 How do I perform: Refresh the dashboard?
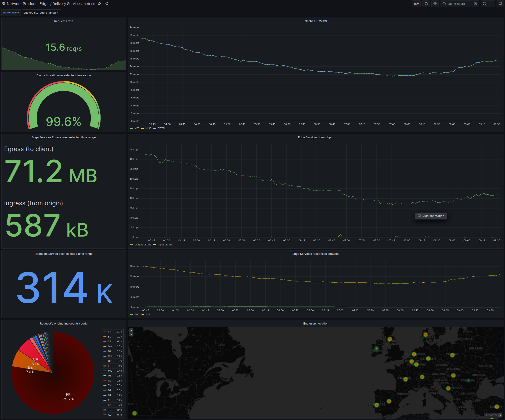(x=484, y=4)
